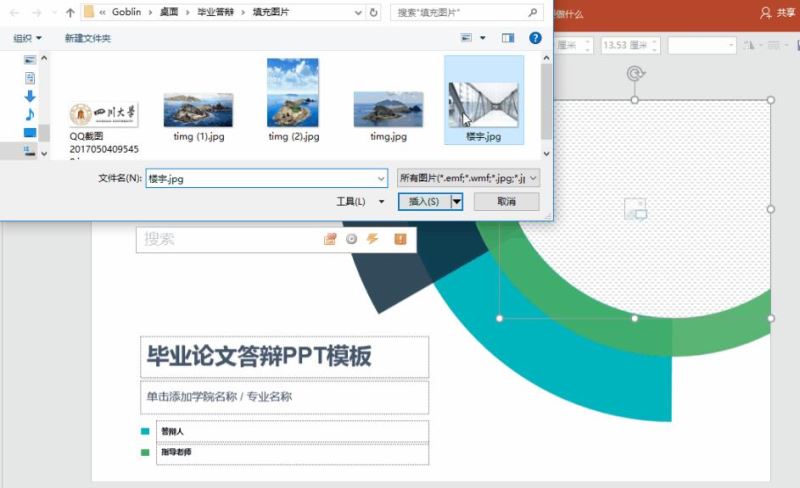This screenshot has height=488, width=800.
Task: Open file dialog help
Action: click(x=535, y=38)
